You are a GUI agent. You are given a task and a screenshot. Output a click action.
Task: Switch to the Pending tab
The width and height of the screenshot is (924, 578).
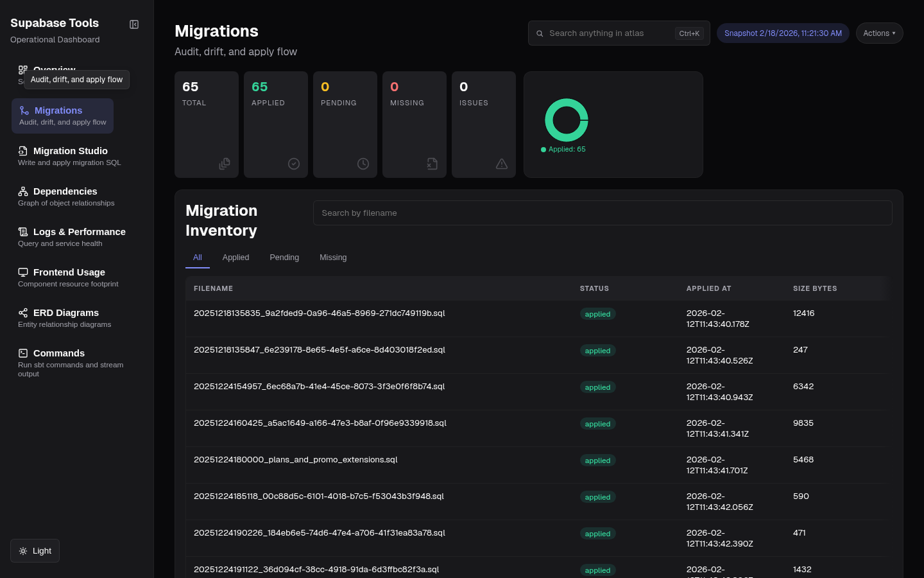[284, 257]
